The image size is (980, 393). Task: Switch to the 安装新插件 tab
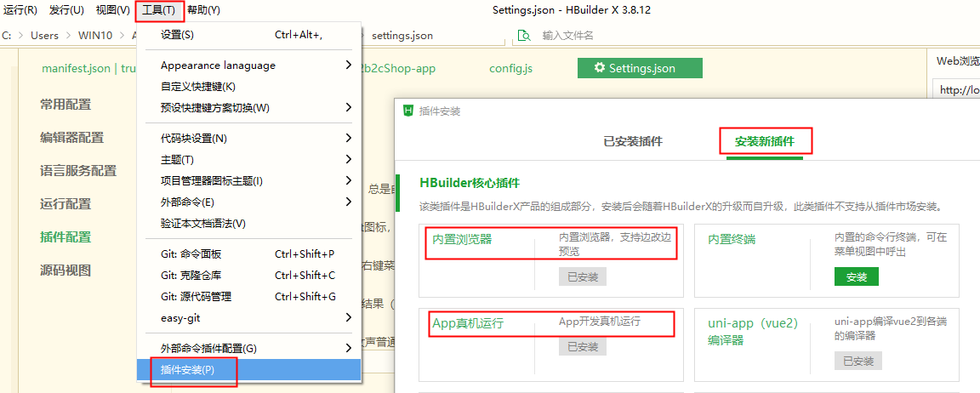[765, 142]
